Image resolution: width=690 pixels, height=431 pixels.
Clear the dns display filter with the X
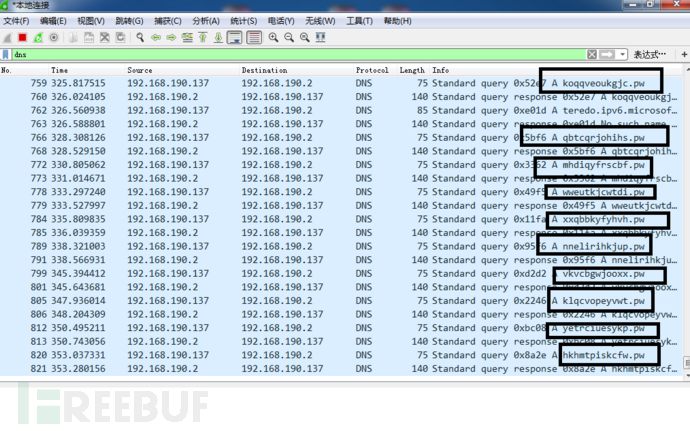click(x=592, y=55)
